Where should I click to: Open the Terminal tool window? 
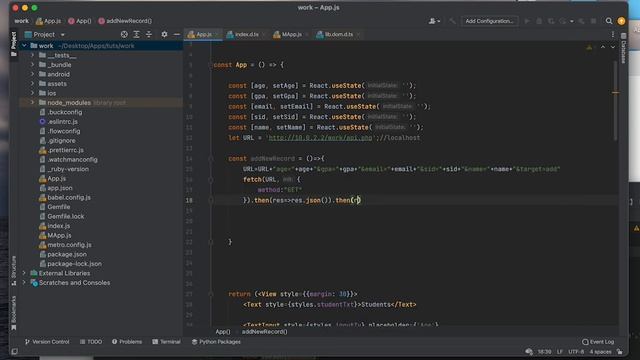point(167,342)
